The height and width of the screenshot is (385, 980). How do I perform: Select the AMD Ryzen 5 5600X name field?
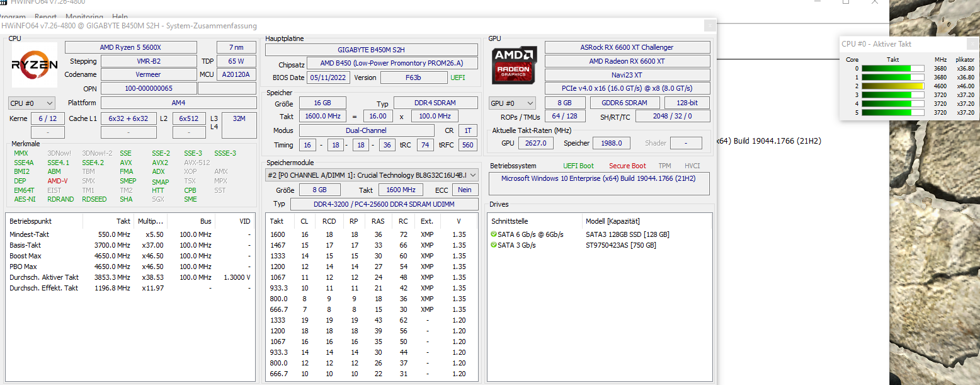130,47
